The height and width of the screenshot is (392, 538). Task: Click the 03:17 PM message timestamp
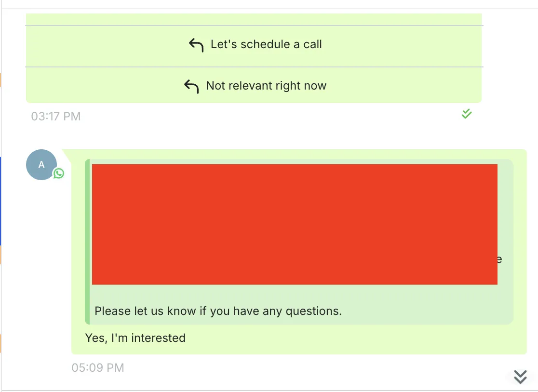click(56, 116)
